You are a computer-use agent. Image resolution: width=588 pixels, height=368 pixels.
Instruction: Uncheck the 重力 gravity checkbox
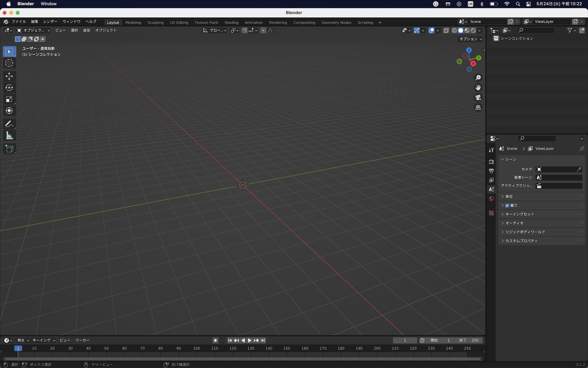(x=507, y=205)
